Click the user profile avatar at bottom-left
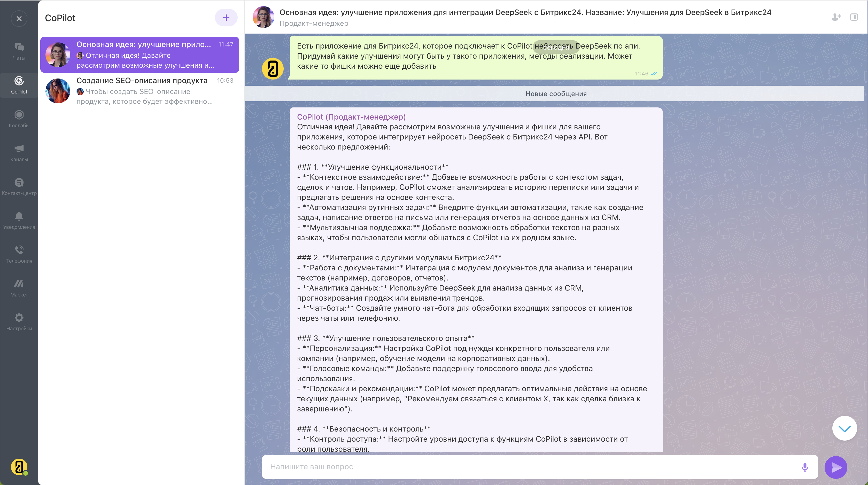 click(x=19, y=467)
